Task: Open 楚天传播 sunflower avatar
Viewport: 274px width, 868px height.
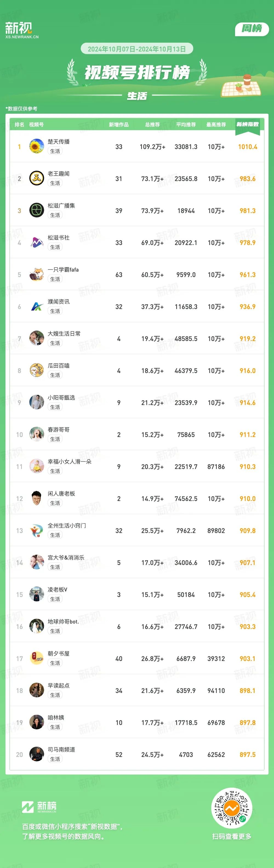Action: (37, 146)
